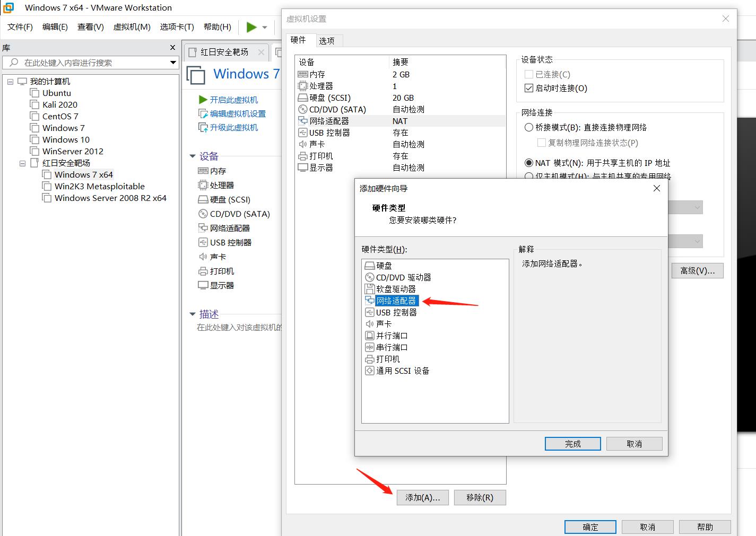Click 完成 button in hardware wizard
Screen dimensions: 756x536
[x=573, y=444]
